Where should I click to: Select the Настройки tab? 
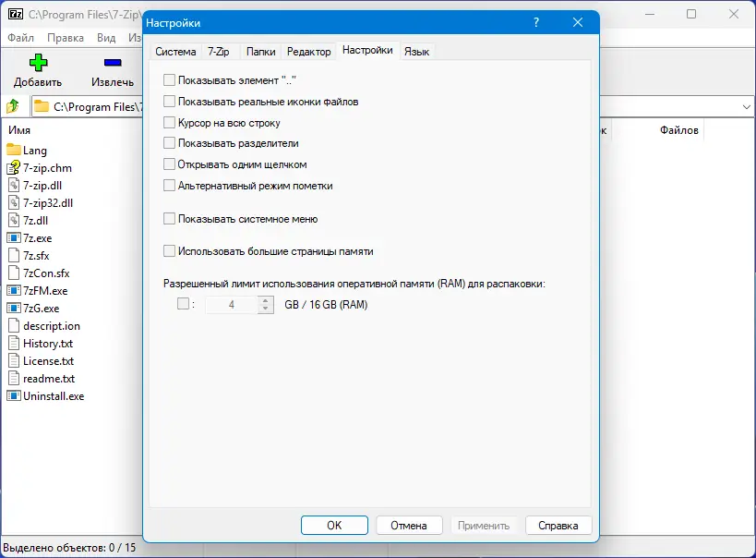pos(367,50)
